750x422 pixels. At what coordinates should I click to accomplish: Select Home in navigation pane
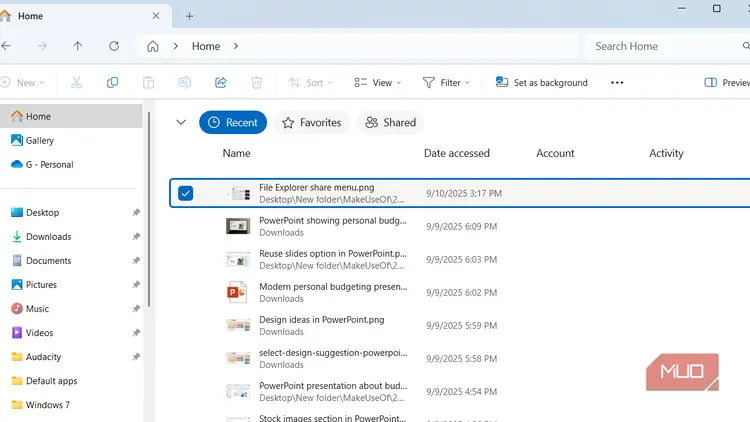tap(71, 116)
